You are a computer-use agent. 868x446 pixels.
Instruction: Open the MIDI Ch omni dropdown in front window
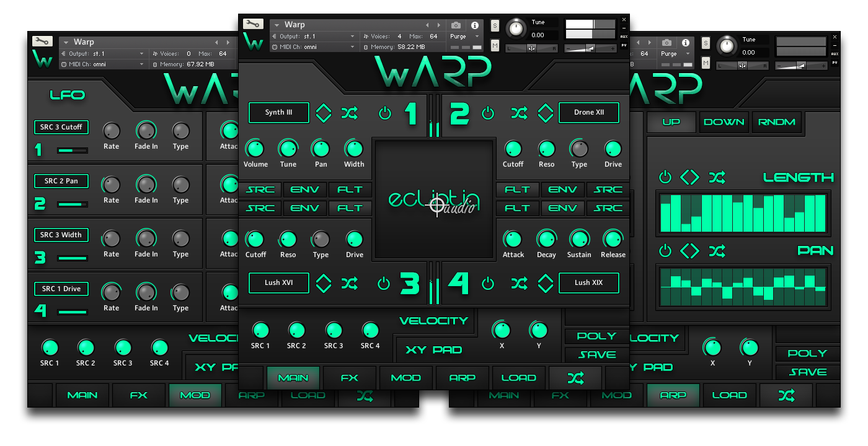click(314, 46)
